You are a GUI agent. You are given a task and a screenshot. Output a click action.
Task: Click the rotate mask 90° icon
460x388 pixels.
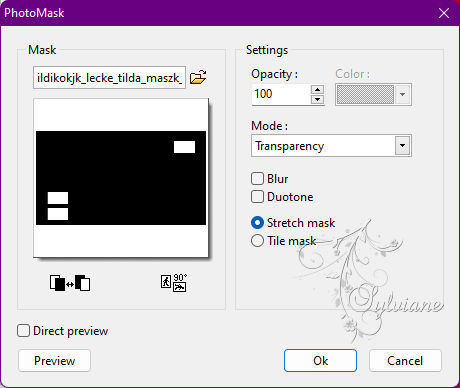(174, 283)
